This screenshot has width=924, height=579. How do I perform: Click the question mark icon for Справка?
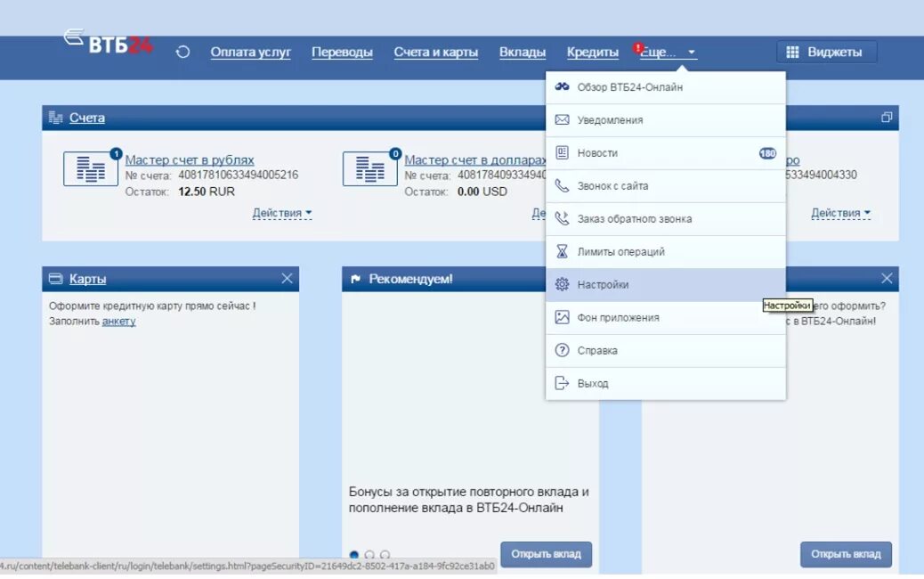pyautogui.click(x=563, y=350)
